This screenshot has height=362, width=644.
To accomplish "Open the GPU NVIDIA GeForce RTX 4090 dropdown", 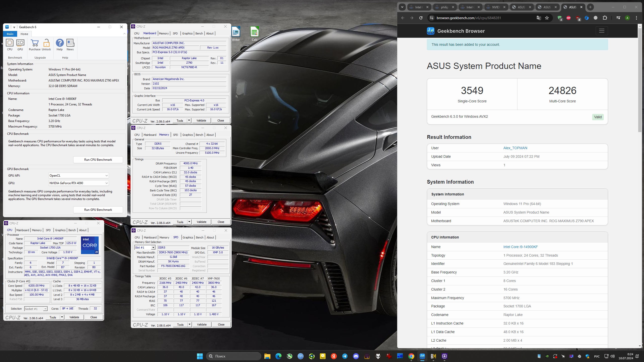I will pyautogui.click(x=78, y=183).
